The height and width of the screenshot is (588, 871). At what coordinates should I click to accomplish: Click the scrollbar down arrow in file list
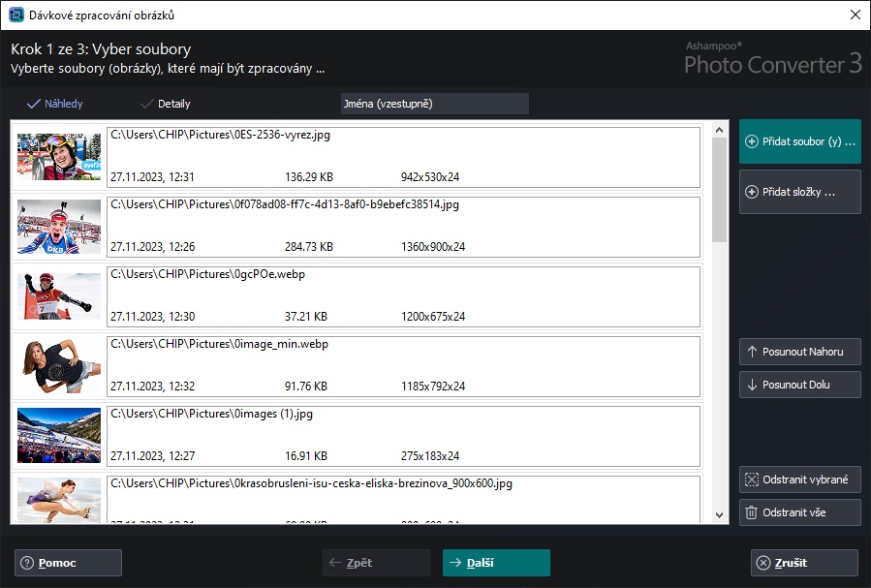pyautogui.click(x=719, y=515)
